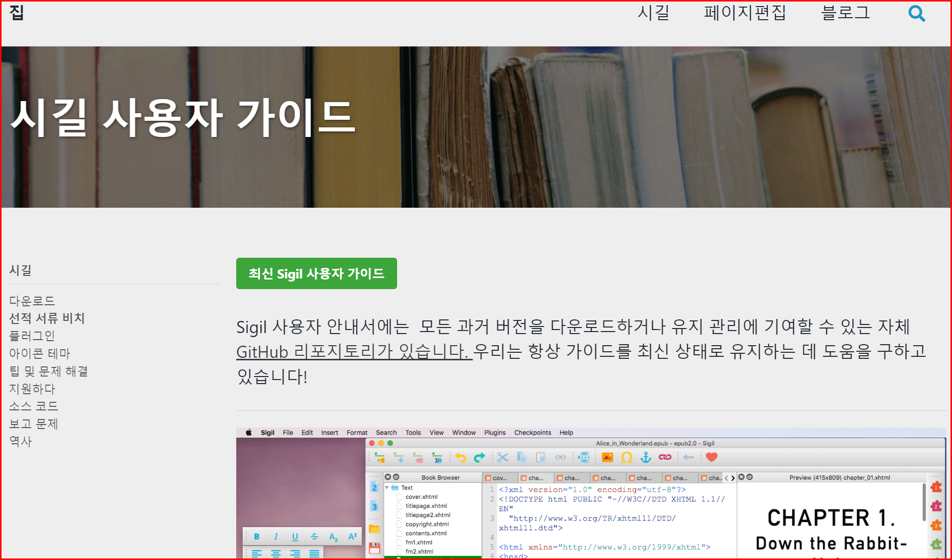
Task: Select cover.xhtml in Book Browser
Action: pos(421,497)
